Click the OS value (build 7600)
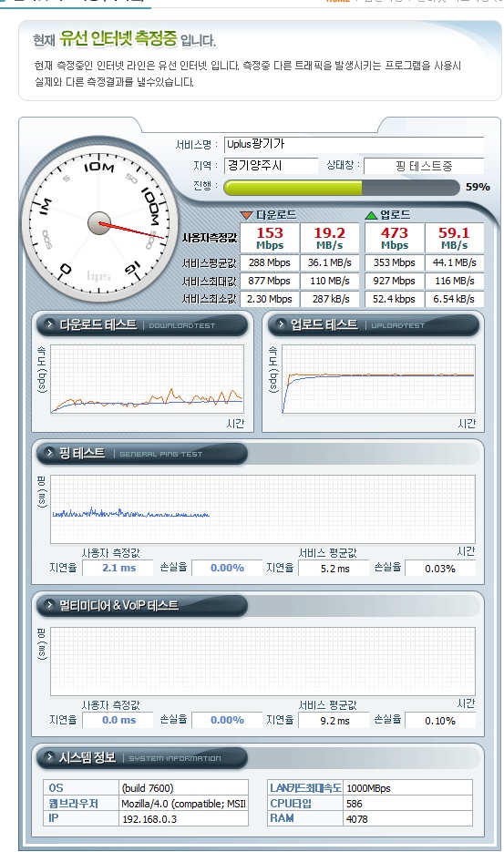 pos(184,788)
